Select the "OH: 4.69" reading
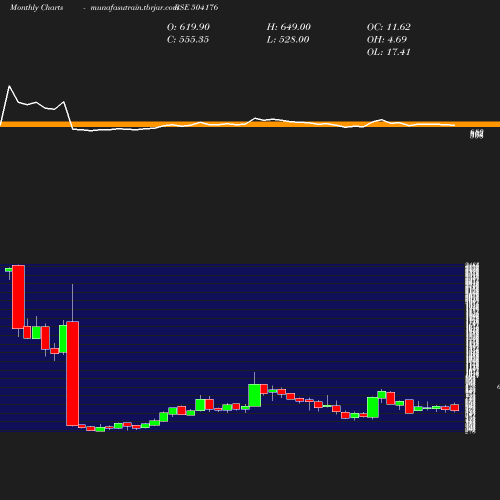The width and height of the screenshot is (500, 500). (x=387, y=40)
